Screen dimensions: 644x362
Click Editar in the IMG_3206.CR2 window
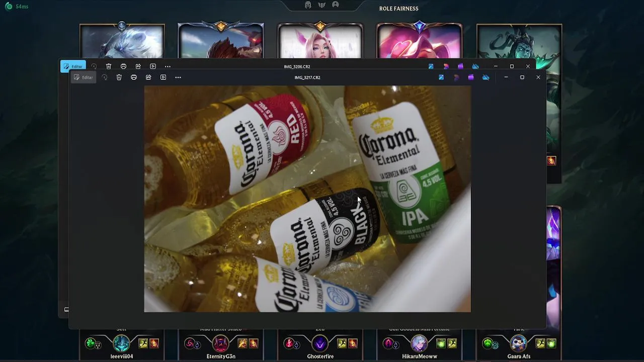tap(73, 66)
